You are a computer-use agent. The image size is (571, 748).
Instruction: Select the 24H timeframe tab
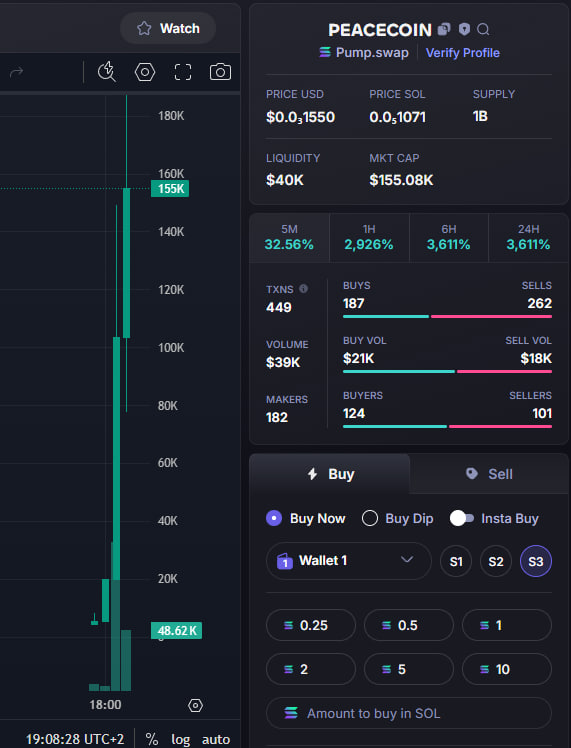click(x=528, y=238)
